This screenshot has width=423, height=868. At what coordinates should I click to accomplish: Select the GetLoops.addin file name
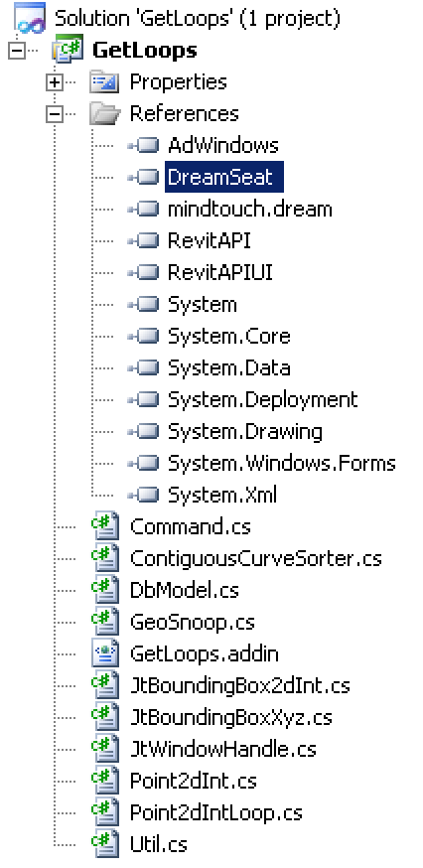click(205, 654)
